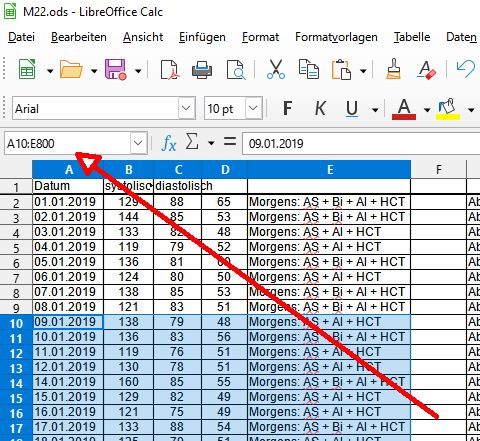Screen dimensions: 480x441
Task: Select column D header
Action: pos(225,169)
